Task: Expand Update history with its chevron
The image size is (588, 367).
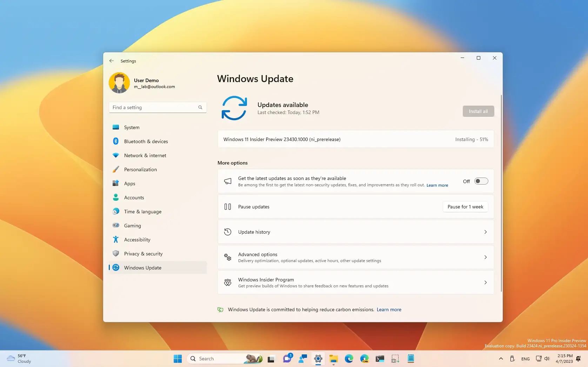Action: [x=486, y=232]
